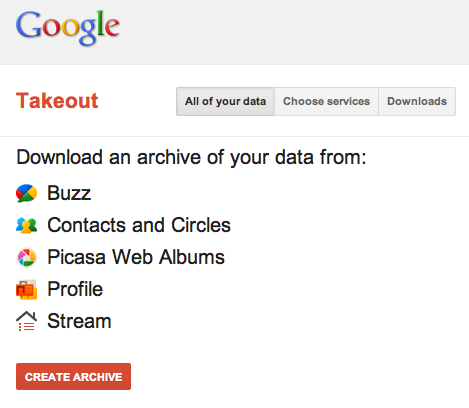Click the orange Profile icon

click(26, 289)
